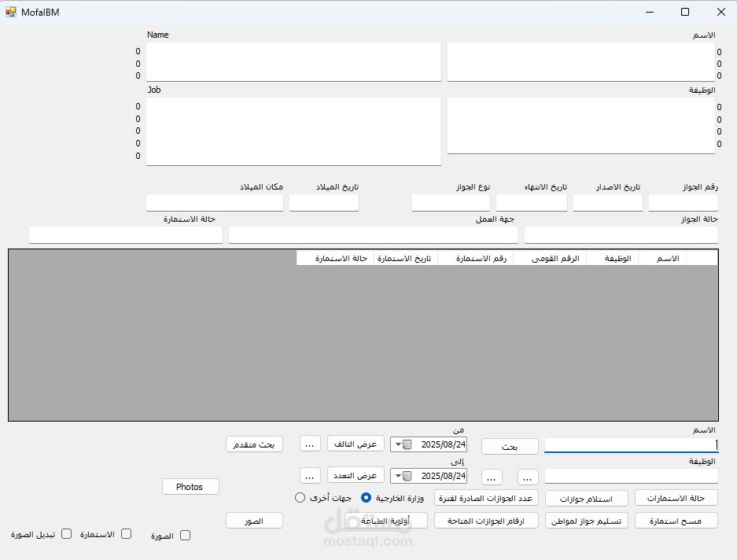Screen dimensions: 737x560
Task: Open the Photos button
Action: (x=190, y=487)
